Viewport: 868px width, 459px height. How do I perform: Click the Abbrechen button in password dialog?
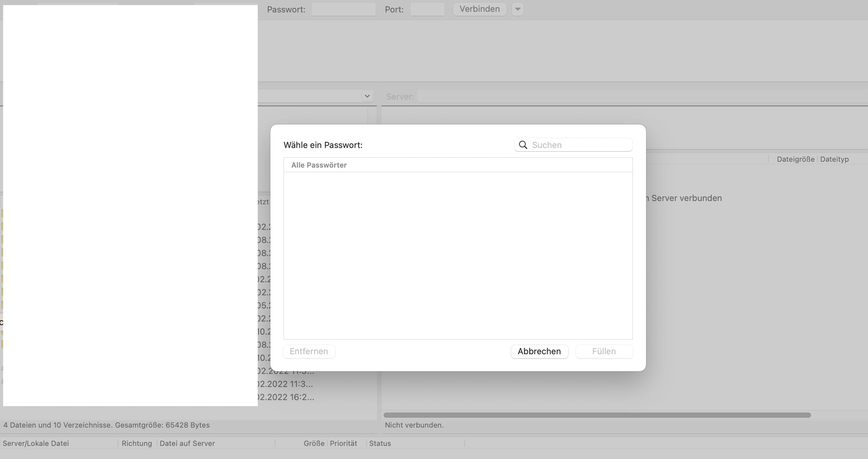tap(539, 351)
